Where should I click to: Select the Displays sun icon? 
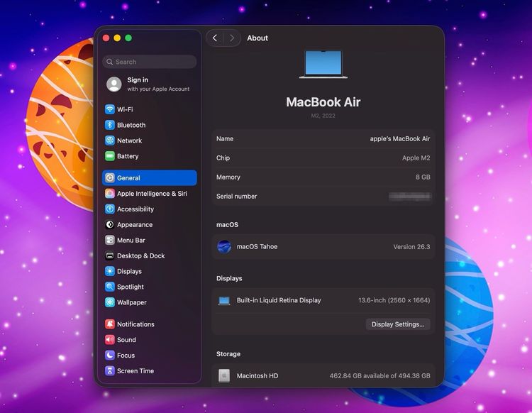pyautogui.click(x=109, y=271)
